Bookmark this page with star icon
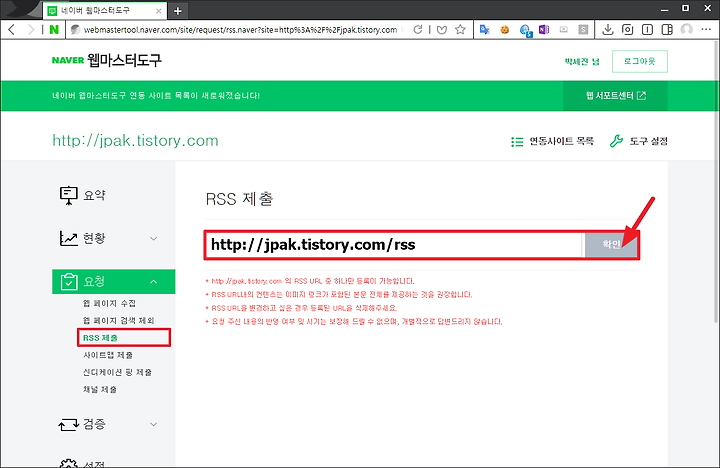Image resolution: width=720 pixels, height=468 pixels. [460, 30]
